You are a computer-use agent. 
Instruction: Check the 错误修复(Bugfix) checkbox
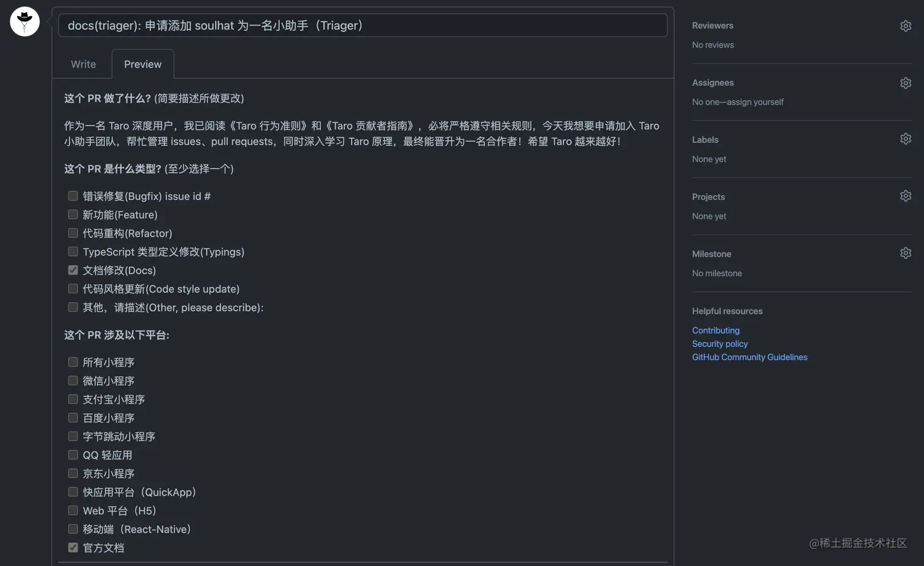(x=73, y=196)
